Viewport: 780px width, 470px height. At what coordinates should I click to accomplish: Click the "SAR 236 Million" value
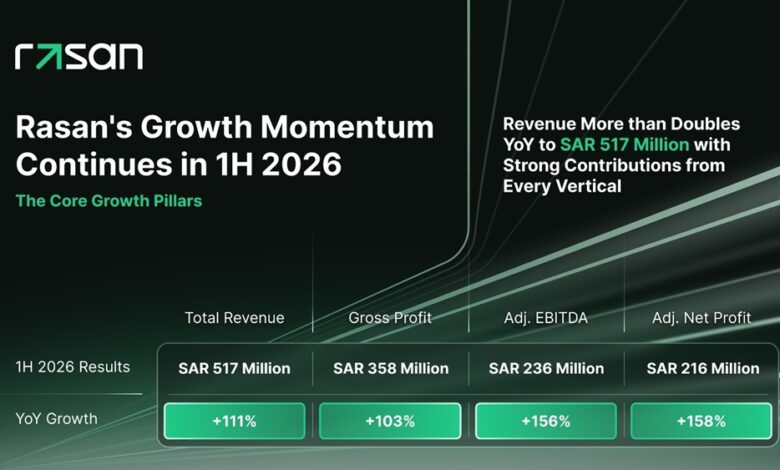(x=546, y=369)
